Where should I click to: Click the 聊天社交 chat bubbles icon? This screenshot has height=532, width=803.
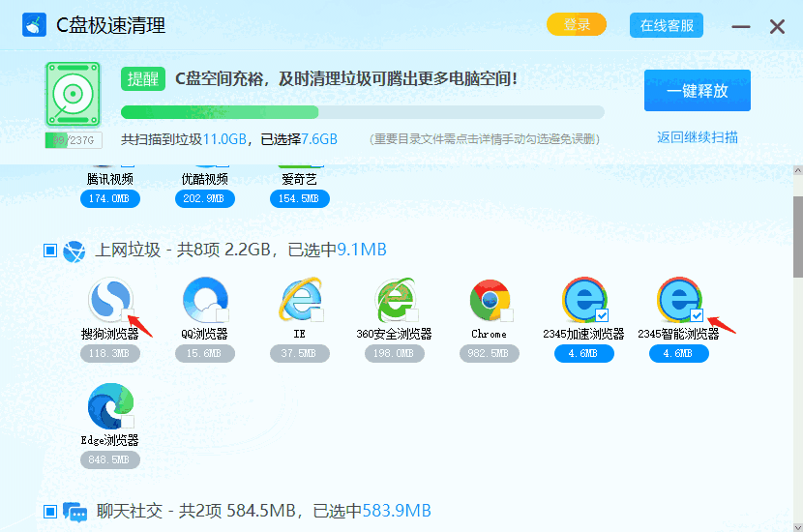[74, 512]
